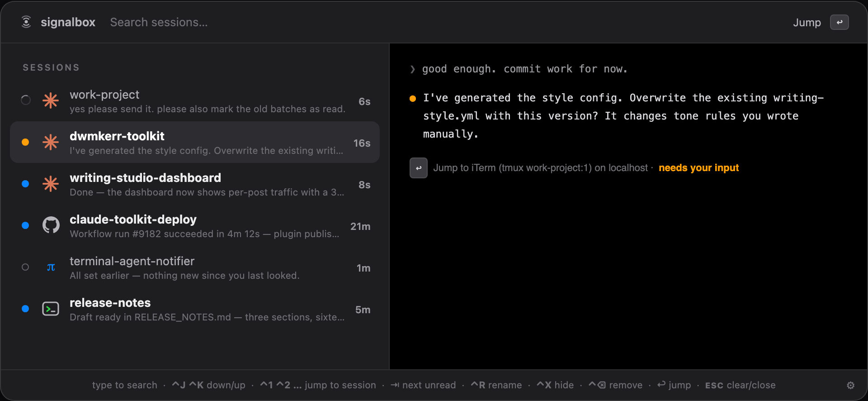Open the writing-studio-dashboard session name
This screenshot has height=401, width=868.
coord(145,178)
